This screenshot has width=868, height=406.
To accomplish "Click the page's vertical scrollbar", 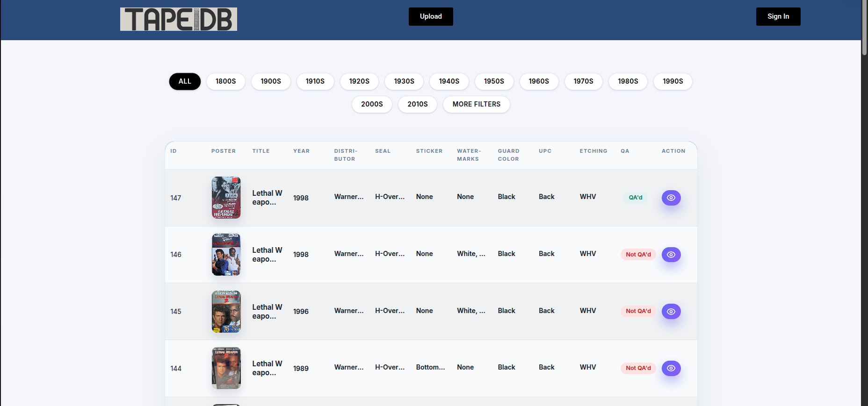I will coord(864,28).
